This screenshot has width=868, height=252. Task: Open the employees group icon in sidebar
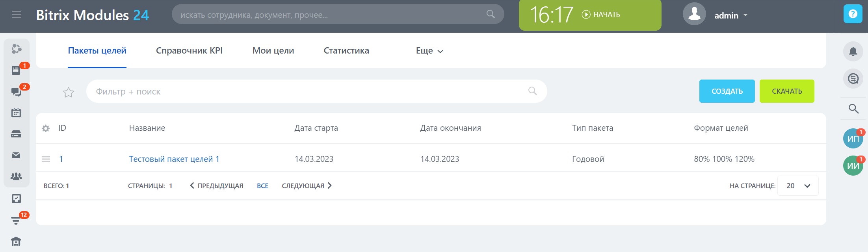pos(16,176)
